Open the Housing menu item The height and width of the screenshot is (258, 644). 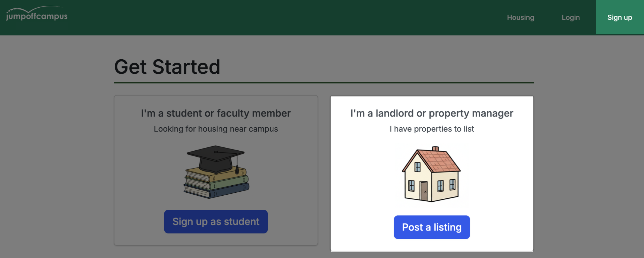(520, 17)
